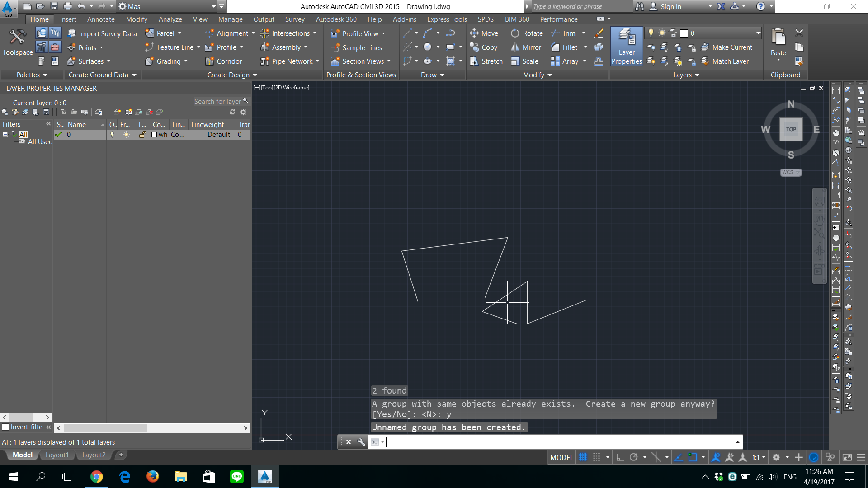Click the Mirror tool
The width and height of the screenshot is (868, 488).
click(526, 47)
